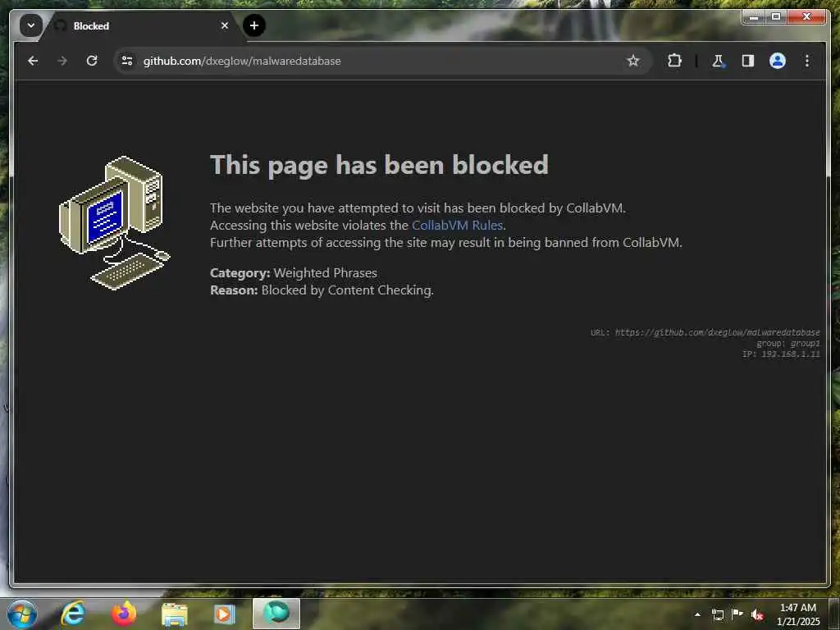Open the taskbar clock showing 1:47 AM
840x630 pixels.
797,614
